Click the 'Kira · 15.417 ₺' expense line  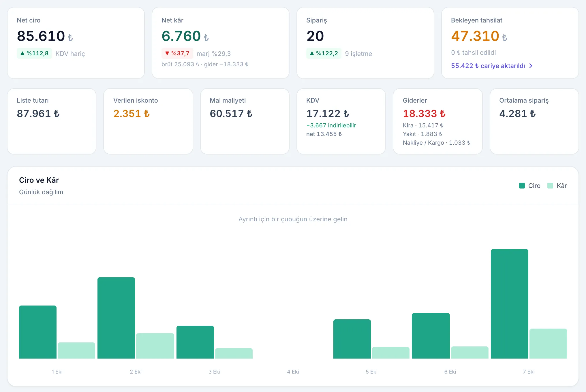coord(423,125)
